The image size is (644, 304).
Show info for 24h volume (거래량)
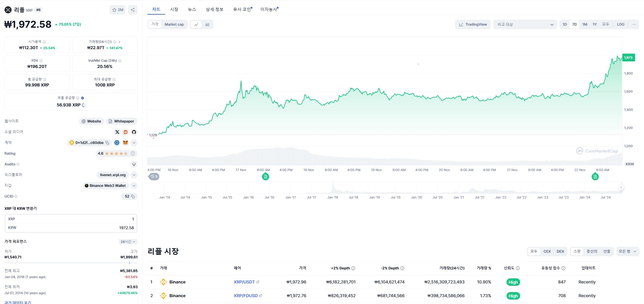tap(115, 42)
